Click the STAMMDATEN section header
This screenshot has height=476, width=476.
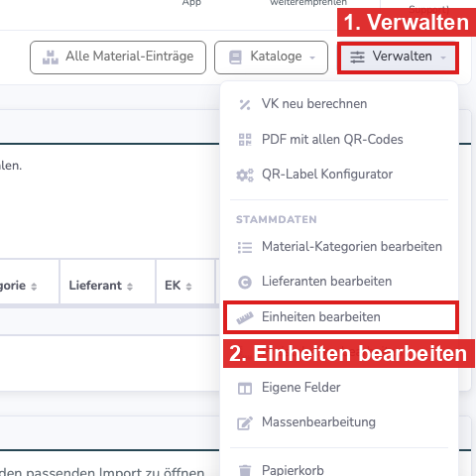tap(277, 219)
